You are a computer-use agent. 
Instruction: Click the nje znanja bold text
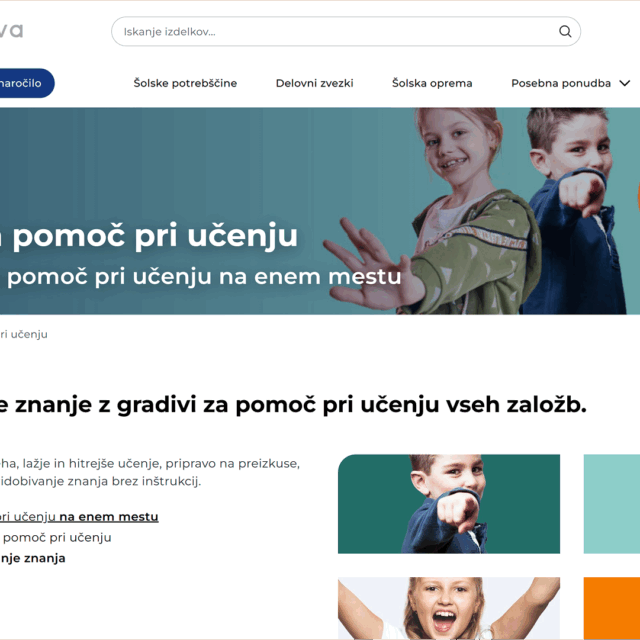33,558
